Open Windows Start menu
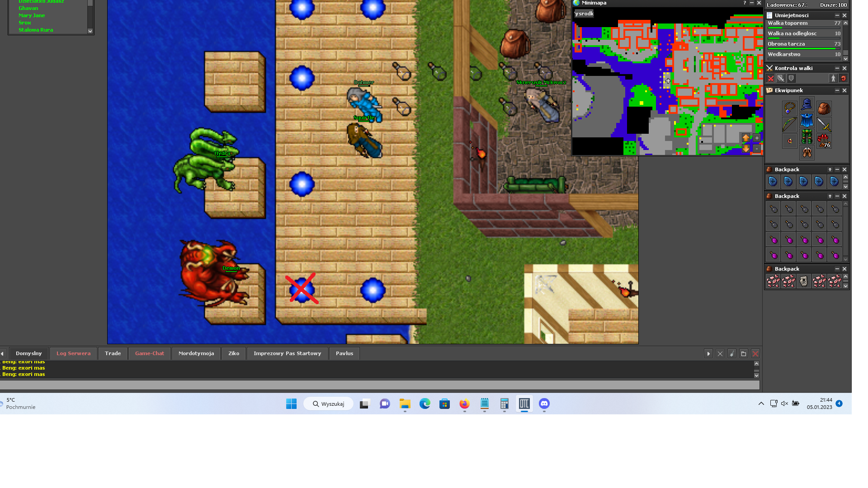This screenshot has height=488, width=868. click(291, 404)
